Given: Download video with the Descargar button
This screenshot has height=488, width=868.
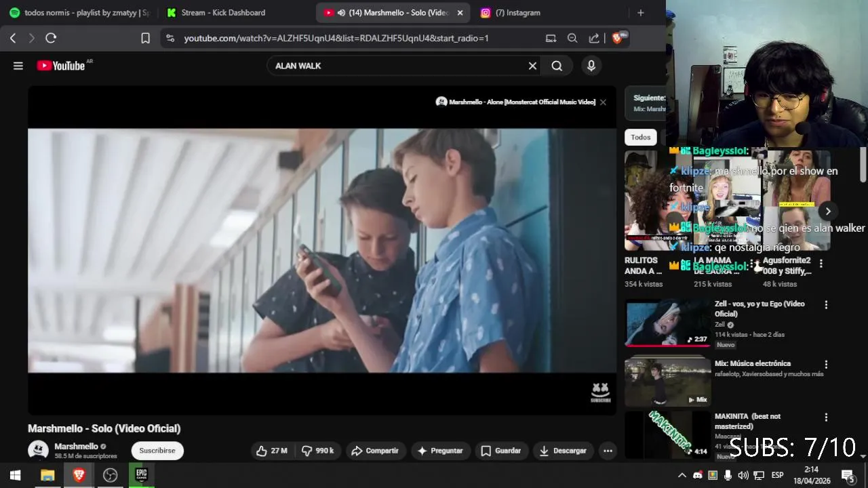Looking at the screenshot, I should point(564,451).
